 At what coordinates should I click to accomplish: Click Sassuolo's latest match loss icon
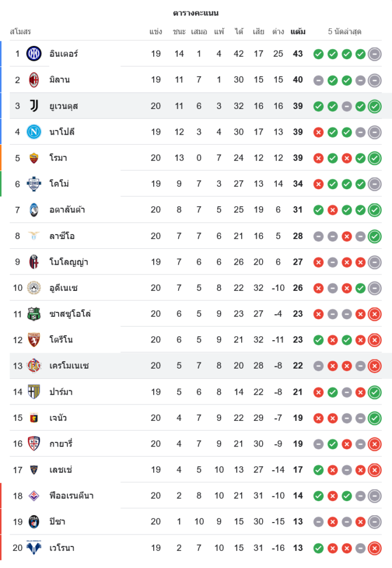point(374,314)
